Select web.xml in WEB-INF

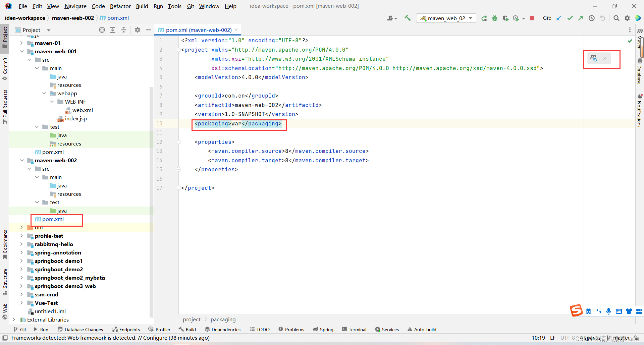point(79,110)
